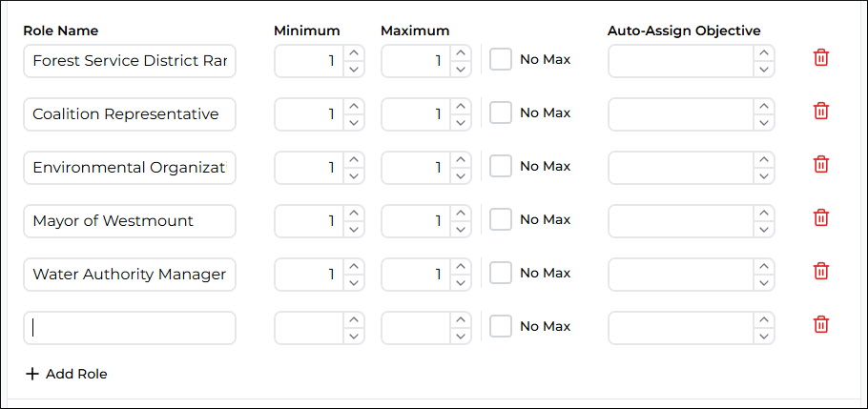Tick No Max on the empty role row
Viewport: 868px width, 409px height.
tap(501, 326)
